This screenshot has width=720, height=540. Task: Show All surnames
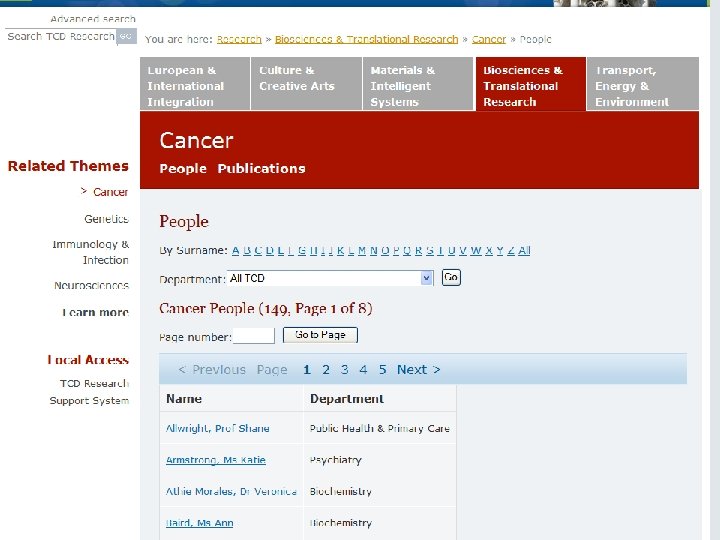tap(524, 251)
